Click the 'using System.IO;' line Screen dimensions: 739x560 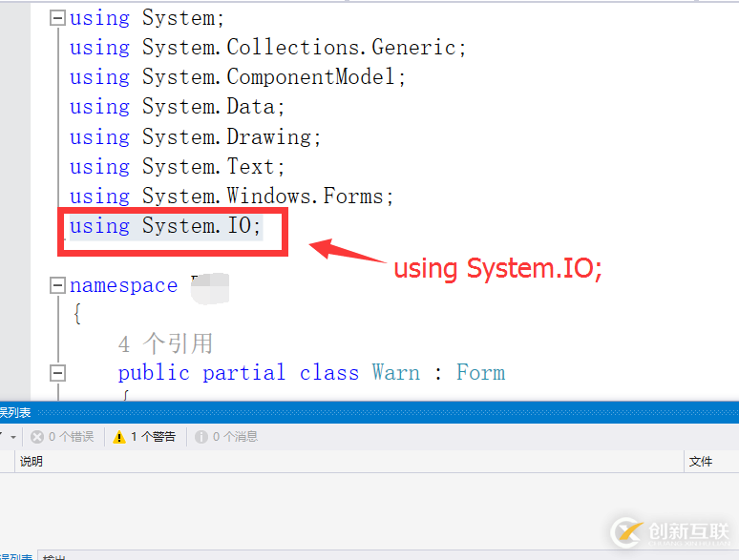165,225
